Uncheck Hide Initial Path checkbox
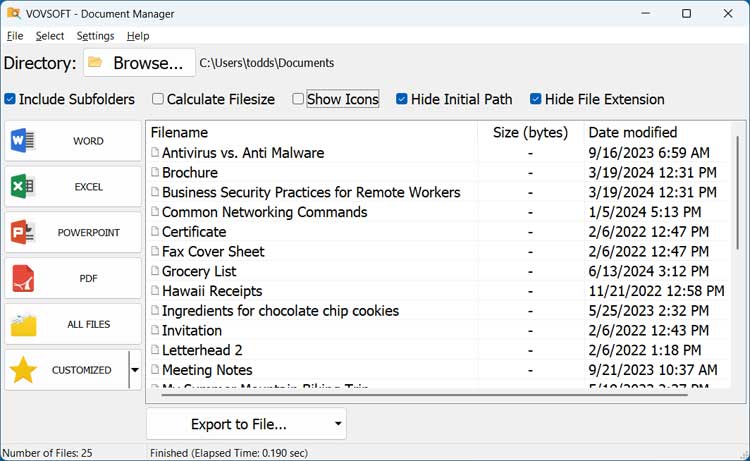This screenshot has height=461, width=750. (x=401, y=99)
